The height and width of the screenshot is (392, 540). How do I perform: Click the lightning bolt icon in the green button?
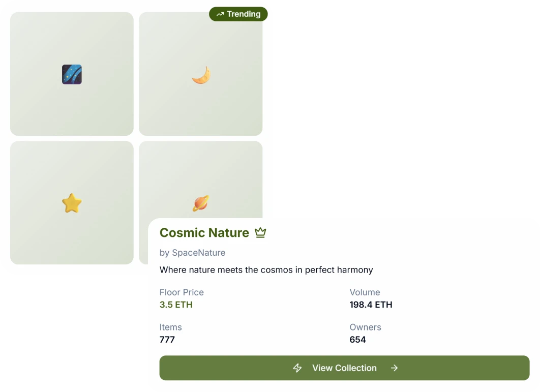tap(297, 368)
